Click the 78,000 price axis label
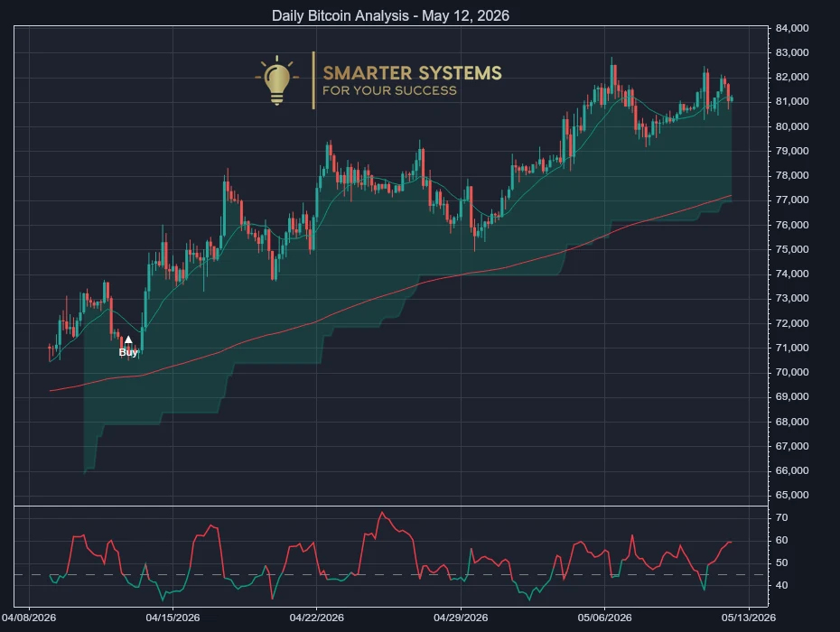Screen dimensions: 840x632 [x=792, y=176]
